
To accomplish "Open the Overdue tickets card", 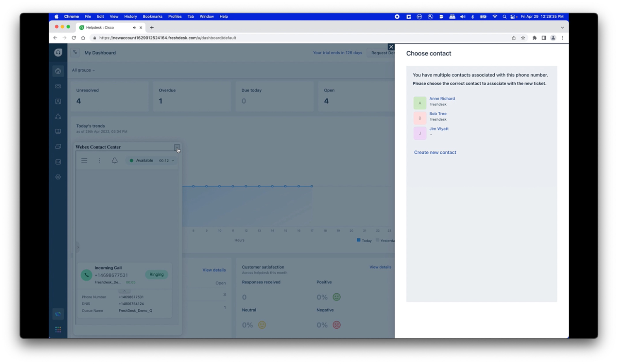I will pyautogui.click(x=192, y=97).
